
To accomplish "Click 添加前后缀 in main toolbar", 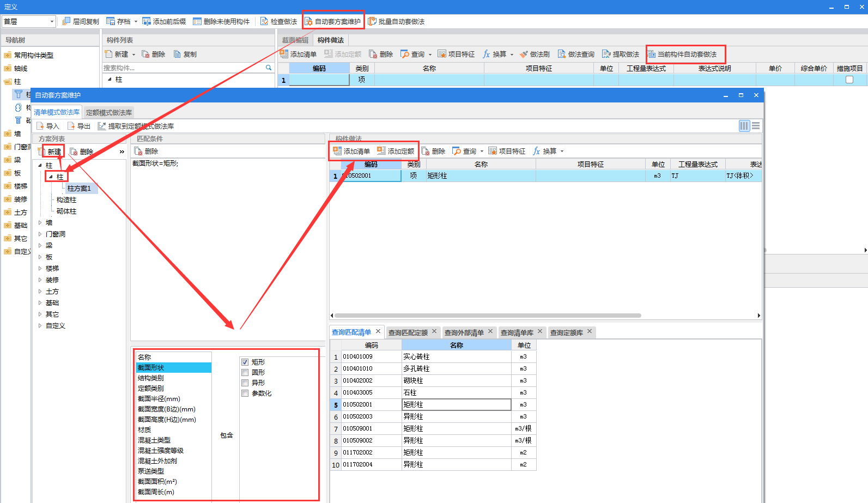I will 164,21.
